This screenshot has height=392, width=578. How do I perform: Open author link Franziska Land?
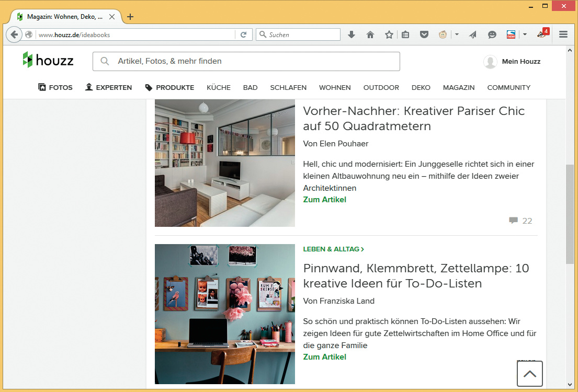(338, 301)
